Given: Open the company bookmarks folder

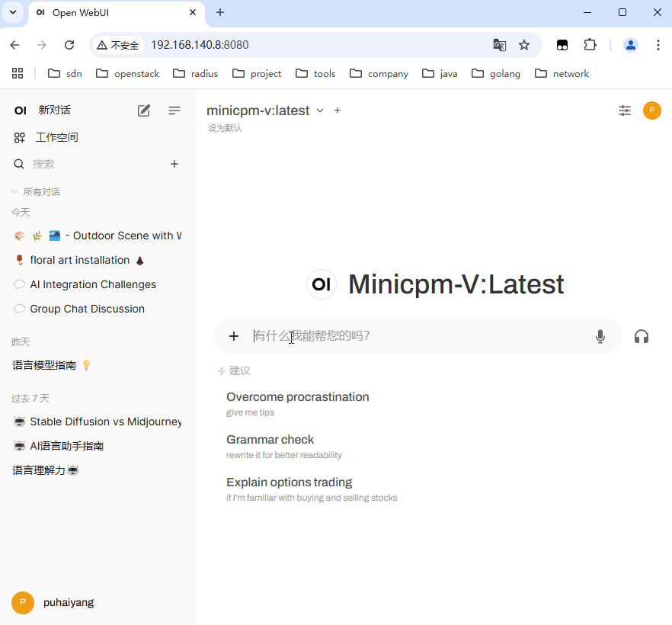Looking at the screenshot, I should [x=379, y=74].
